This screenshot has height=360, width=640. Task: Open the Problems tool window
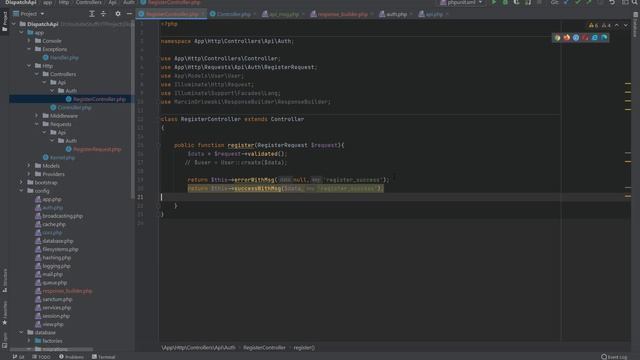(71, 357)
